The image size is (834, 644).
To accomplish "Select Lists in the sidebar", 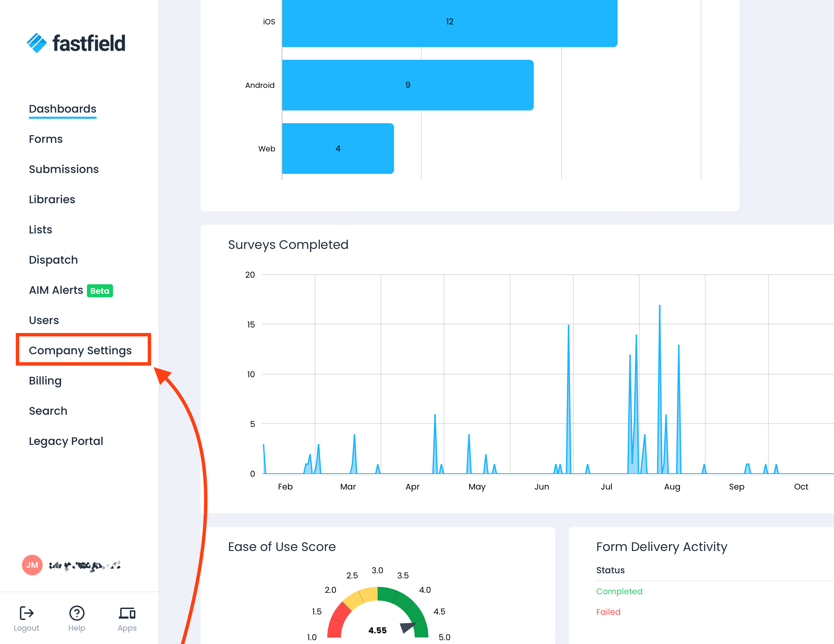I will (x=41, y=229).
